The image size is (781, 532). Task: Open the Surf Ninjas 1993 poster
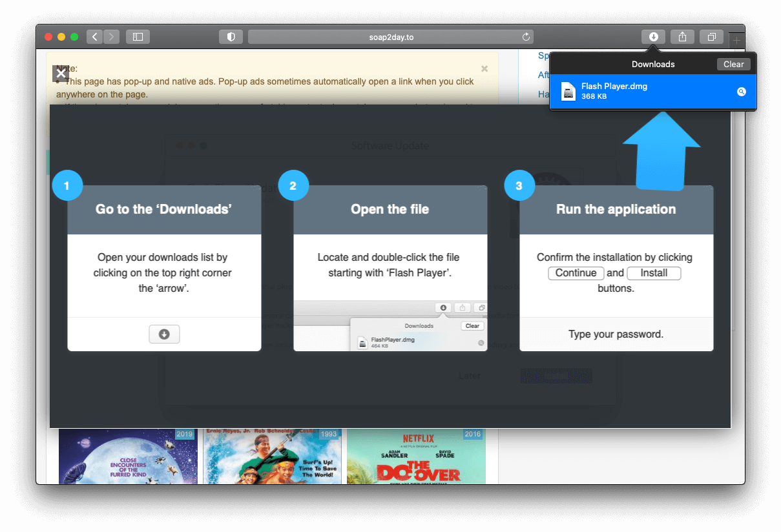point(271,456)
